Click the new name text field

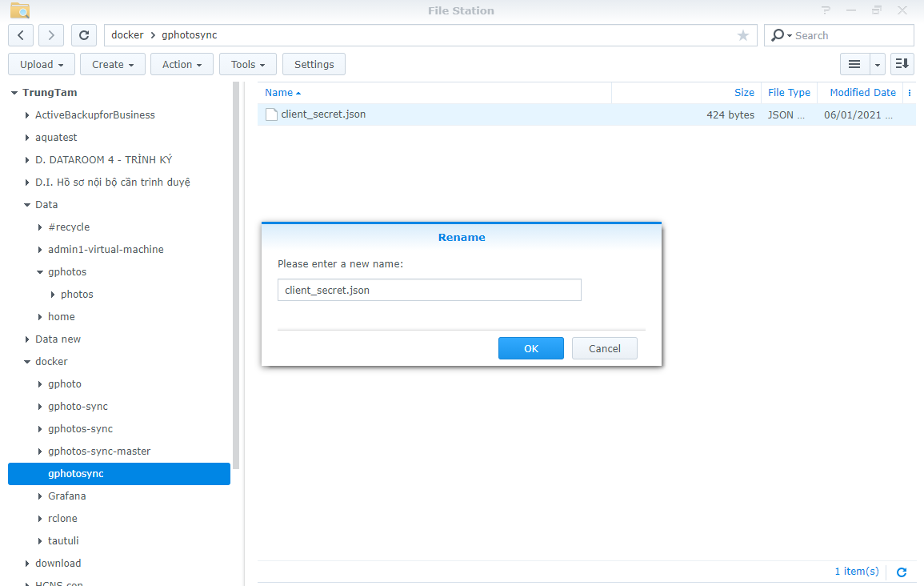[x=429, y=290]
